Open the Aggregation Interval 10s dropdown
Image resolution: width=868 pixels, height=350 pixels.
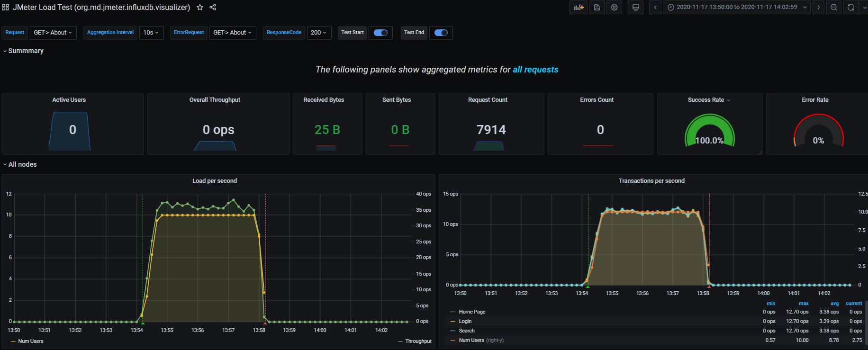point(151,33)
